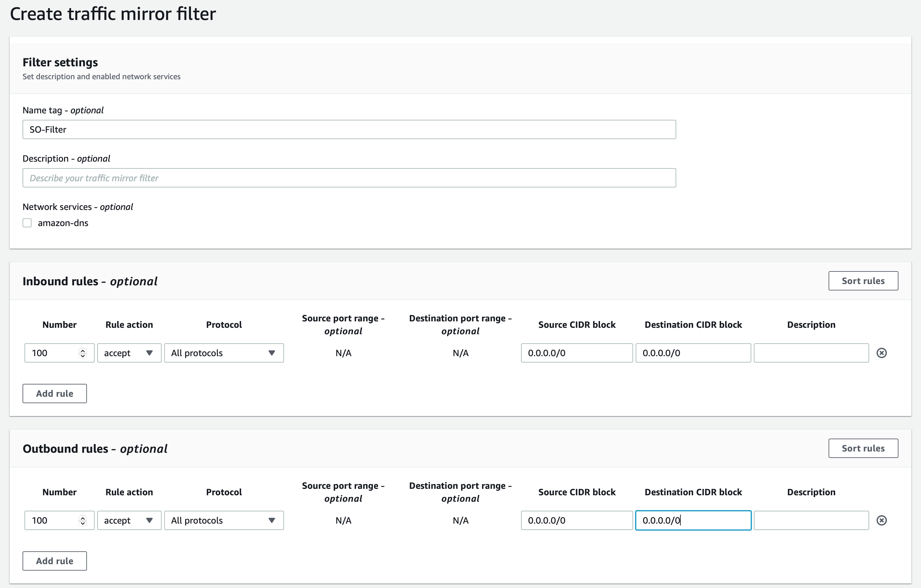Remove the inbound rule with X icon
Viewport: 921px width, 588px height.
click(x=881, y=353)
